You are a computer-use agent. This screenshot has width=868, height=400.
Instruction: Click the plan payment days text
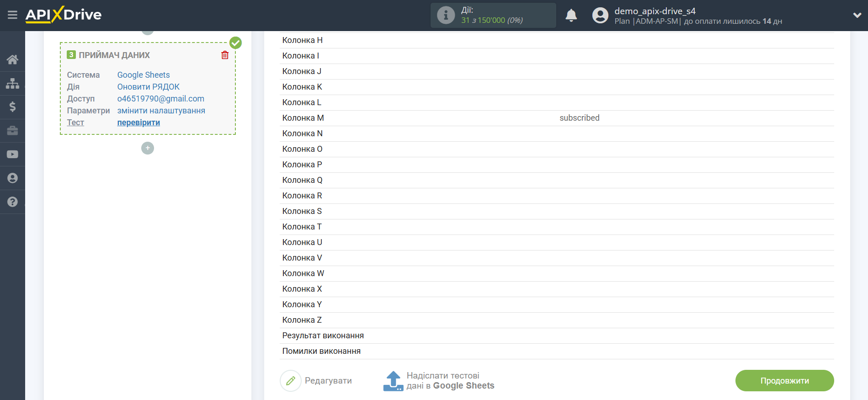point(698,21)
